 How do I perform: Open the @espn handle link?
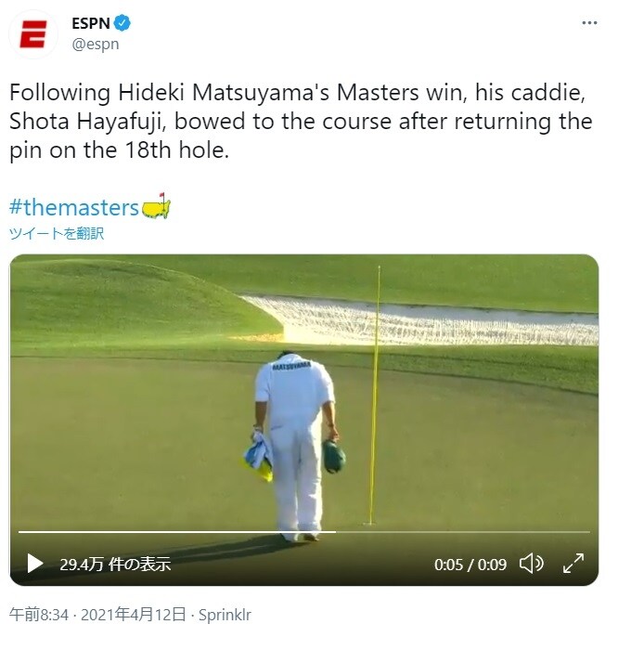click(96, 43)
